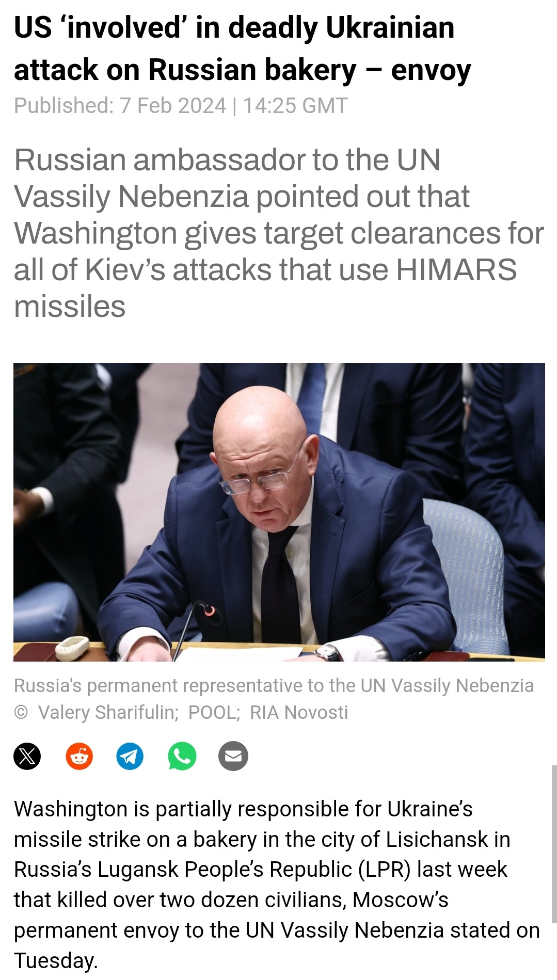Share article by email icon

coord(233,757)
